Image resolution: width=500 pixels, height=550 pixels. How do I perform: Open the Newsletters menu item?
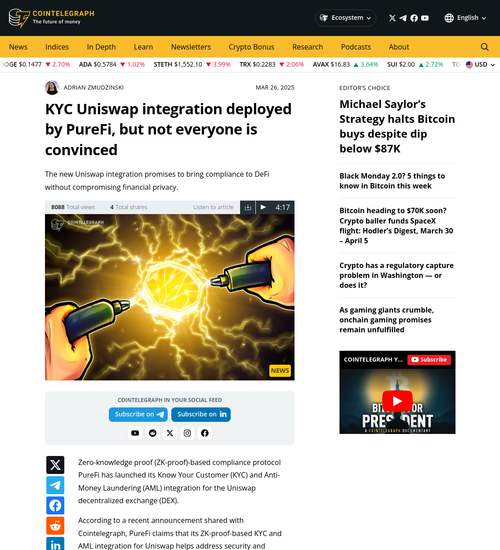[191, 47]
